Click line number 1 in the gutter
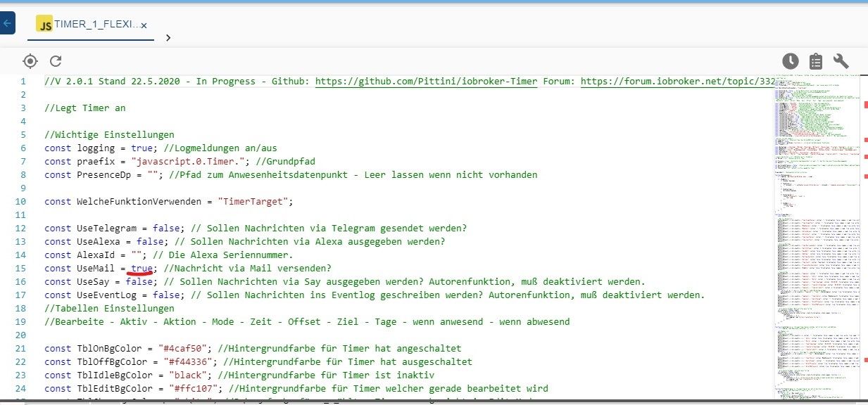 tap(23, 82)
